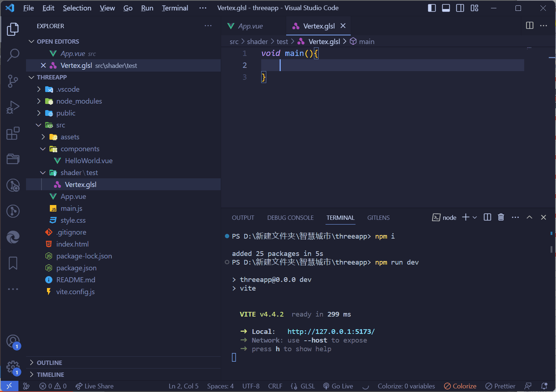Click the Edge browser icon in activity bar
The height and width of the screenshot is (392, 556).
click(13, 237)
